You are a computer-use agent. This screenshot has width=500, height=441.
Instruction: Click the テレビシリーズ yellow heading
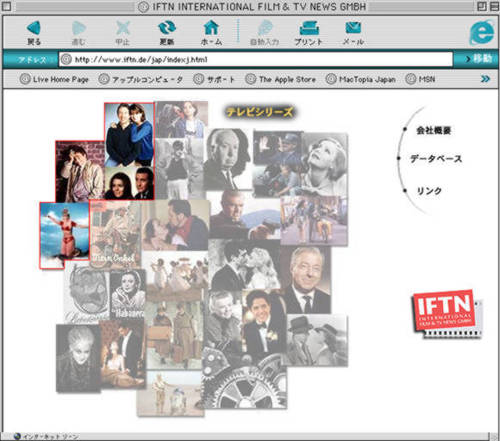point(260,112)
